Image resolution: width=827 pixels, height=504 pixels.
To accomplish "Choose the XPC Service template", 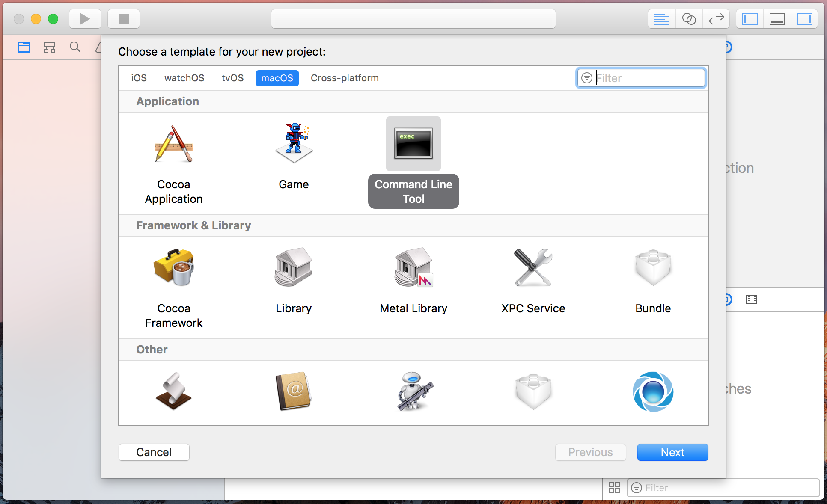I will pos(533,280).
